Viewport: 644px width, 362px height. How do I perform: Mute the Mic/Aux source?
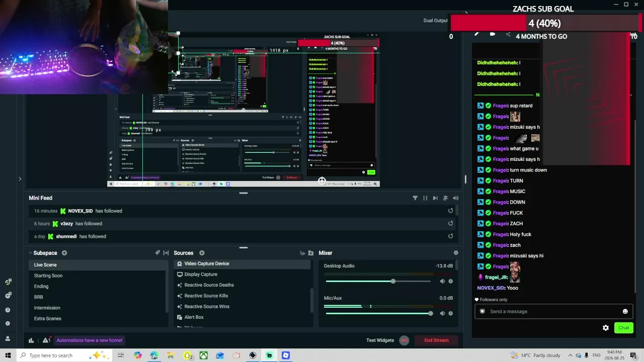442,313
